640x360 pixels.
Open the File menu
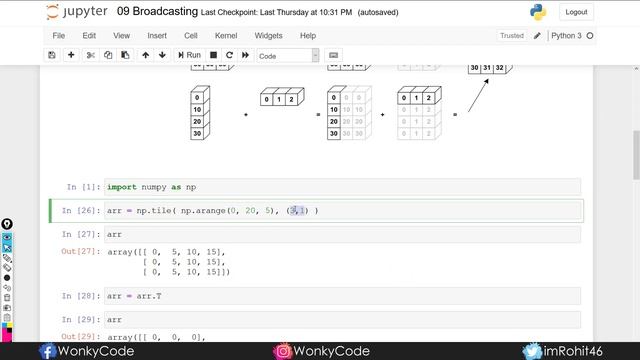pyautogui.click(x=59, y=36)
